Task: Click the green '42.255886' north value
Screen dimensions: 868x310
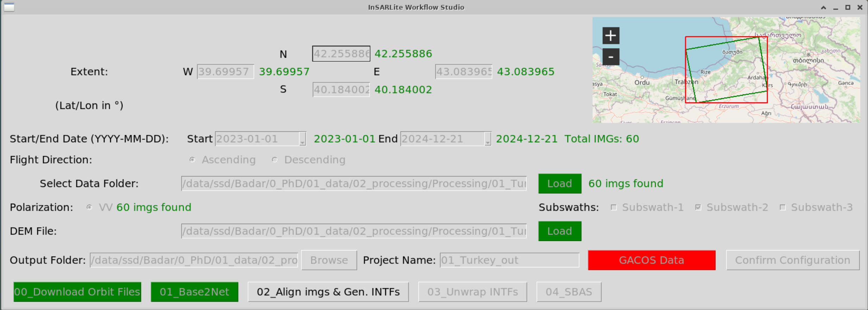Action: point(403,54)
